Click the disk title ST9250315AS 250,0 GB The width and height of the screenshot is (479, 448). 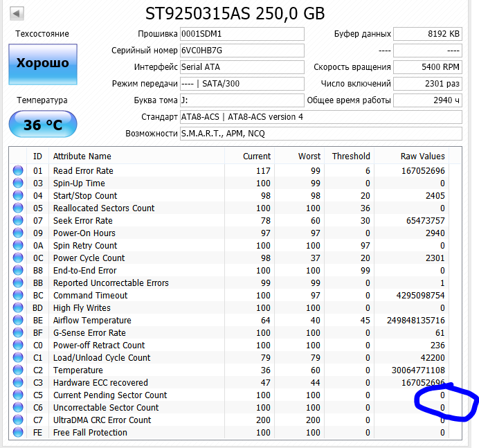(x=235, y=14)
